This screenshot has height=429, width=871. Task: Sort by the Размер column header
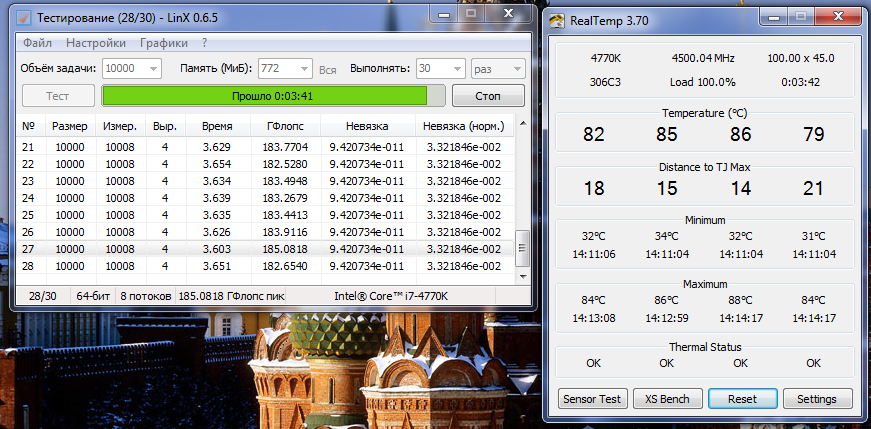tap(70, 126)
